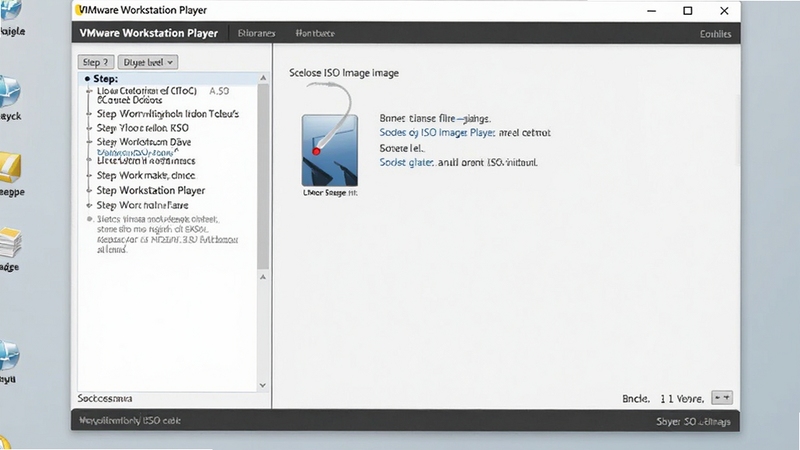This screenshot has width=800, height=450.
Task: Click 'Sbyer SO settings' in status bar
Action: point(693,421)
